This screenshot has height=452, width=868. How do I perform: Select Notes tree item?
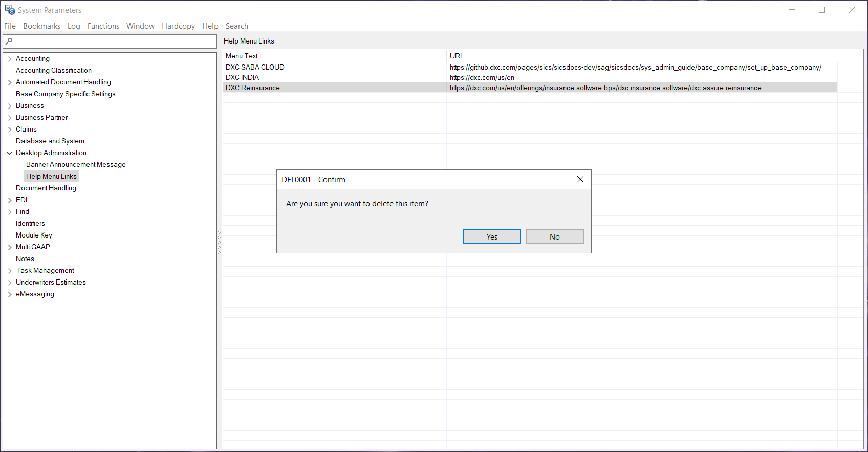(x=25, y=259)
